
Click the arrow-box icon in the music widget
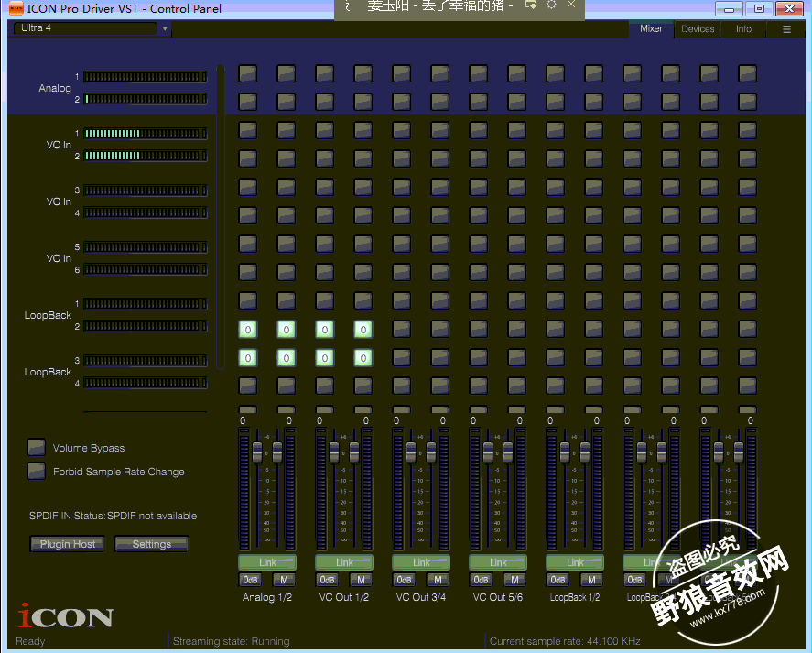tap(530, 5)
